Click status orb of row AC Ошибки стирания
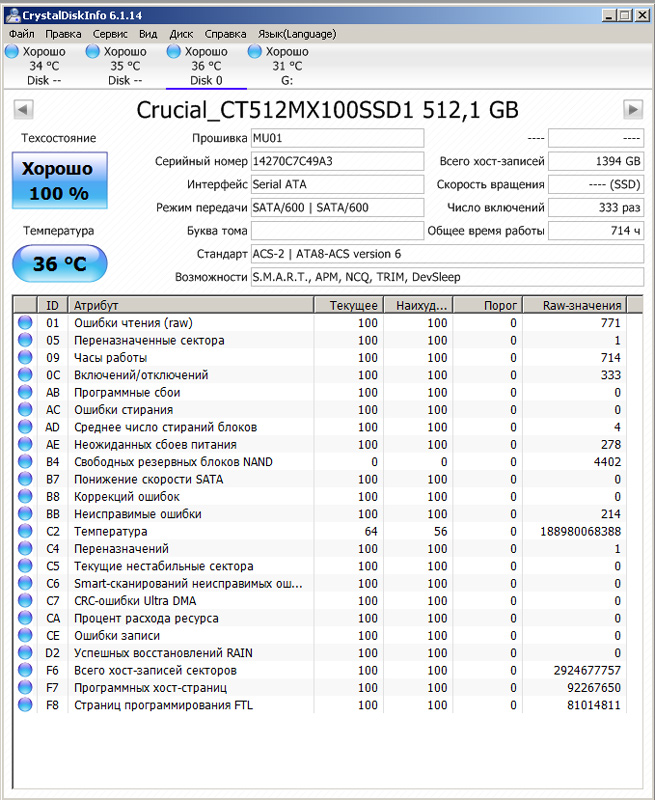The image size is (655, 800). point(25,409)
